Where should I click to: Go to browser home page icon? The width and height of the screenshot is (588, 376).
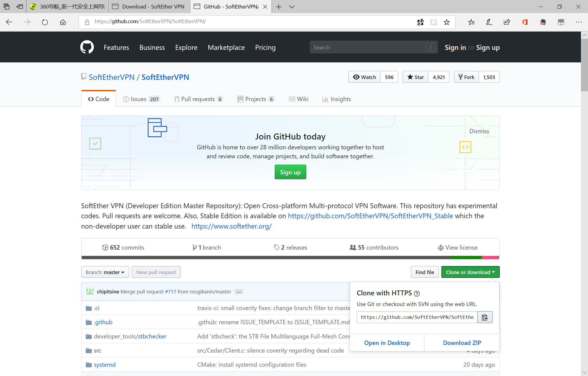tap(63, 22)
